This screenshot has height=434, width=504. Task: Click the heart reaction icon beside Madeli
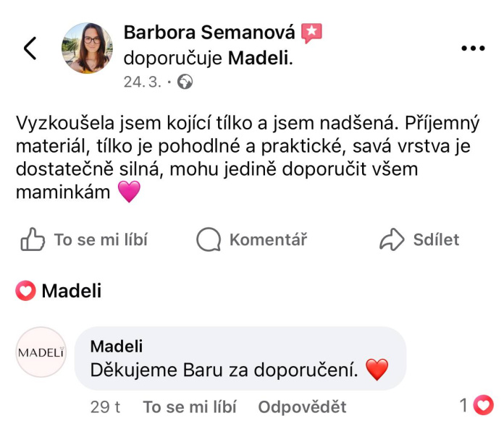pyautogui.click(x=25, y=292)
